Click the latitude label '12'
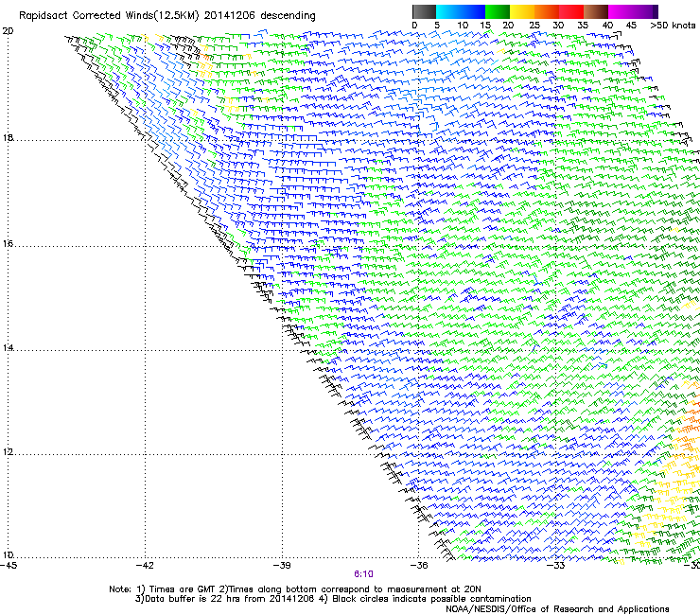Viewport: 700px width, 615px height. point(8,452)
